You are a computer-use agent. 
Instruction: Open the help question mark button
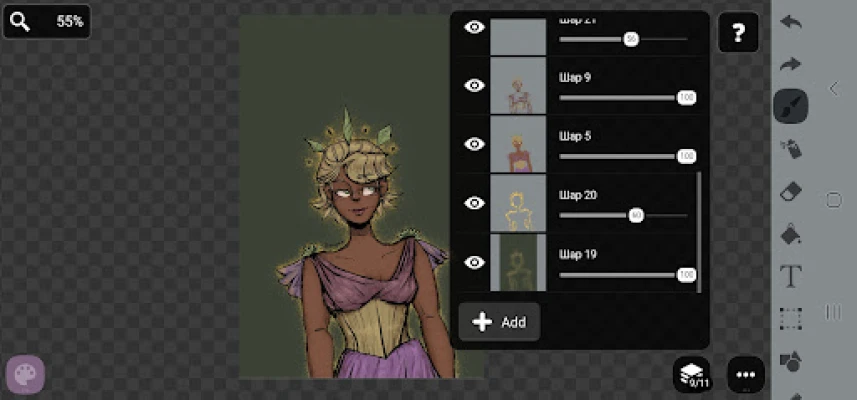738,33
